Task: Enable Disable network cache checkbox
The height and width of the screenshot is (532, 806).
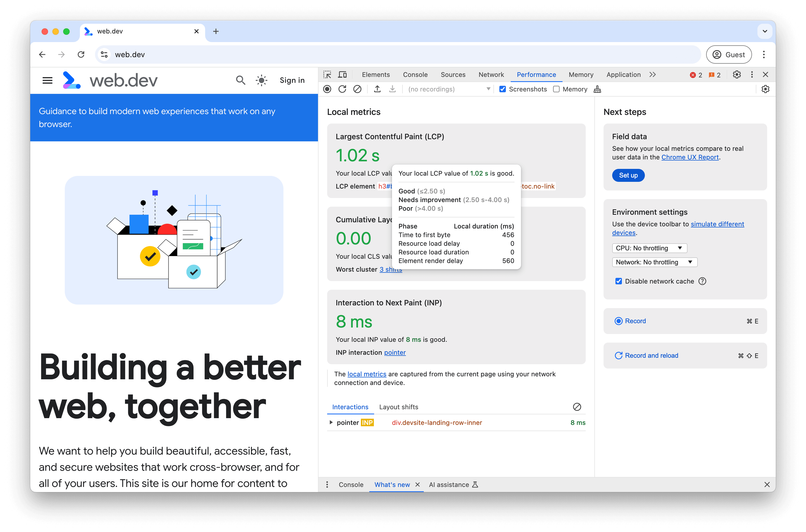Action: 619,281
